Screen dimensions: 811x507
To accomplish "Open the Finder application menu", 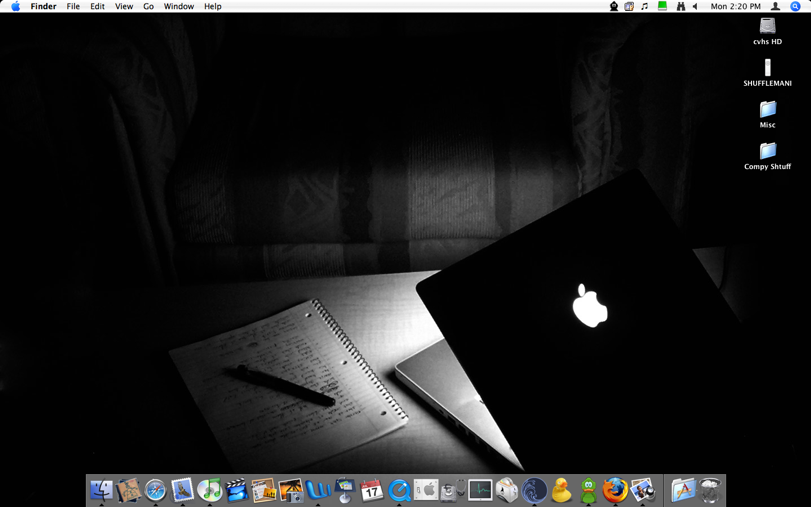I will click(43, 6).
